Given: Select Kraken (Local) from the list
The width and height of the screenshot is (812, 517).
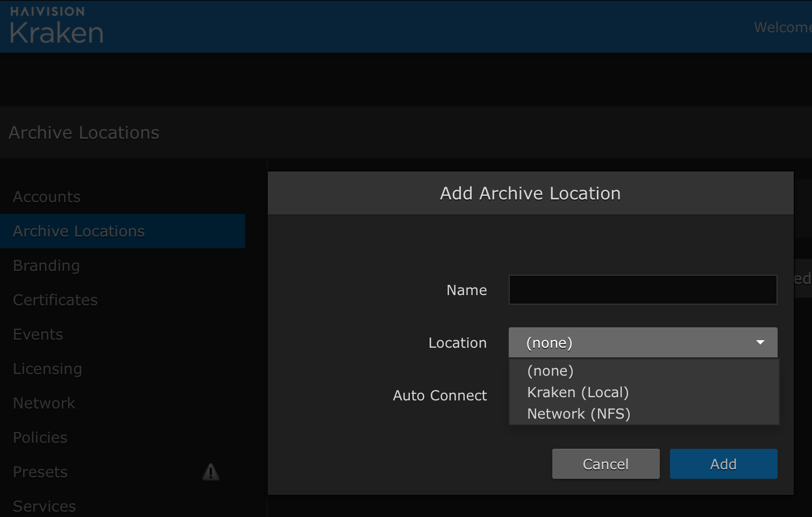Looking at the screenshot, I should coord(578,392).
